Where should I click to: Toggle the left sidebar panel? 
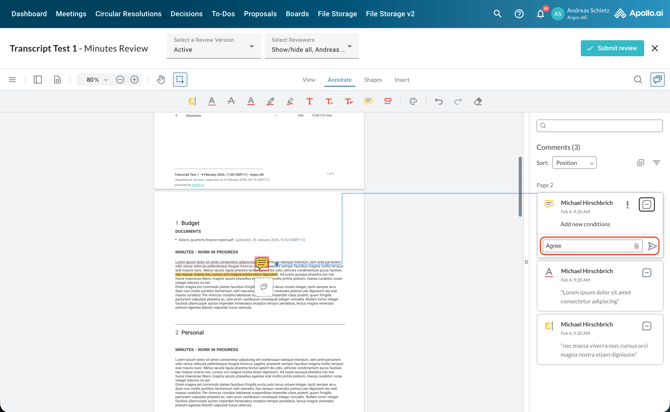pos(38,79)
